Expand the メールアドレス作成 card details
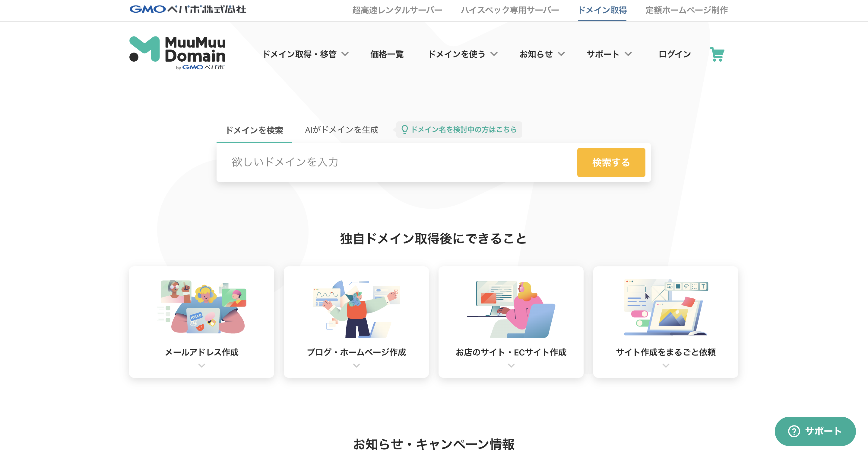The width and height of the screenshot is (868, 453). coord(201,365)
